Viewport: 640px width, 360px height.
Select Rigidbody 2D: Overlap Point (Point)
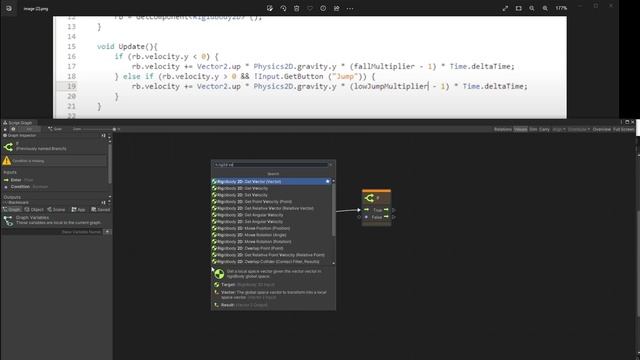click(271, 248)
